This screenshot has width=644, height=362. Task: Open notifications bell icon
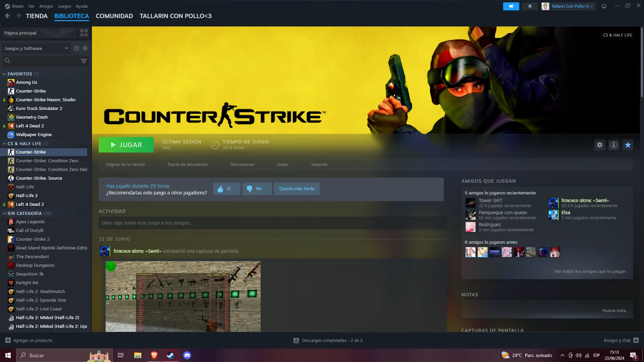(x=530, y=6)
